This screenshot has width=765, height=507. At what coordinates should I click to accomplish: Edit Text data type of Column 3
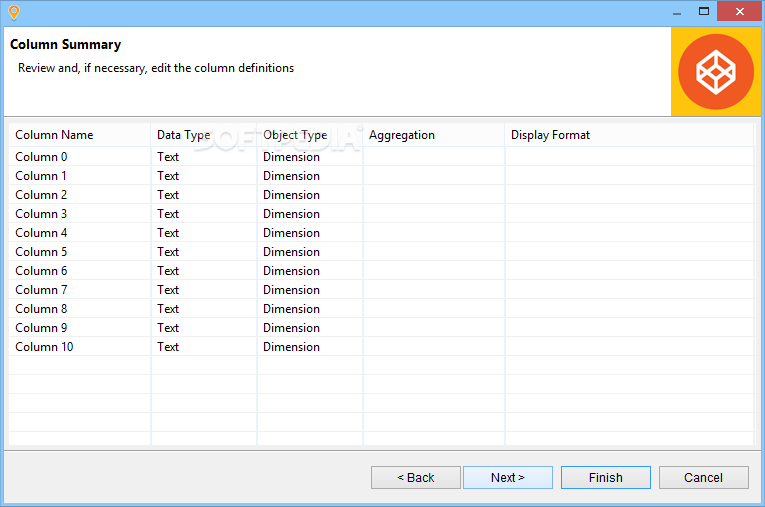(x=204, y=214)
